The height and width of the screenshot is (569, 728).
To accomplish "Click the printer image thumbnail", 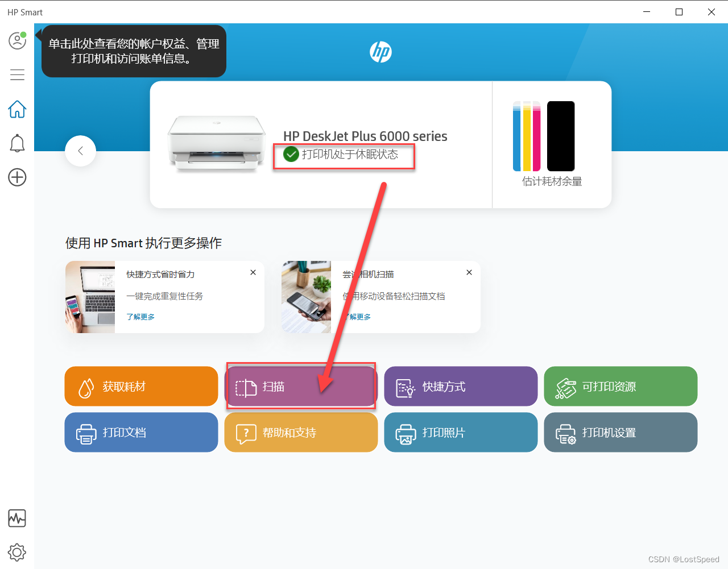I will [x=217, y=144].
